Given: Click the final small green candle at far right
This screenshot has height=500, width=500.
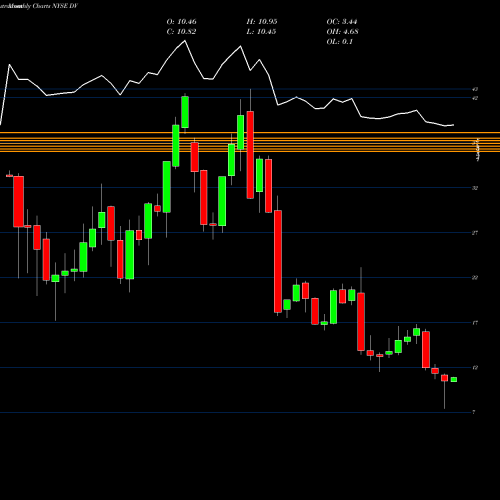Looking at the screenshot, I should point(454,379).
